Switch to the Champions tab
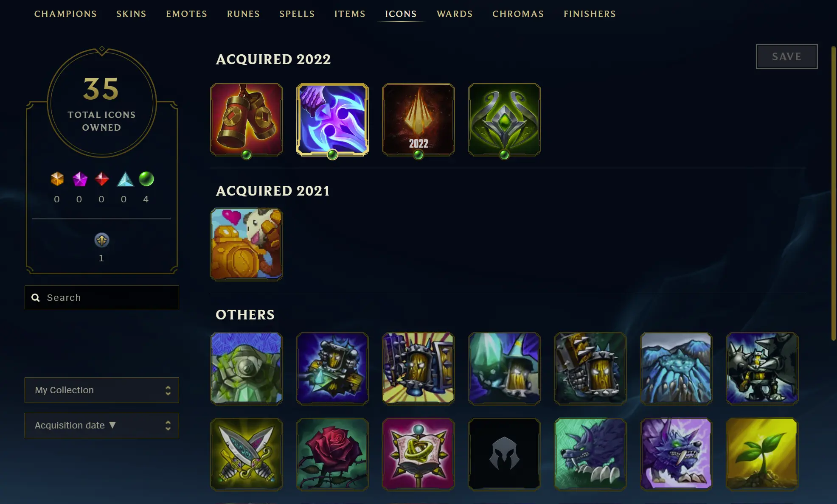Screen dimensions: 837x504 pyautogui.click(x=66, y=14)
